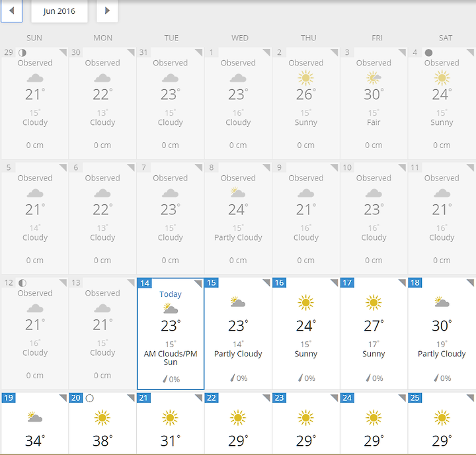This screenshot has width=476, height=455.
Task: Expand the corner triangle on Today, June 14
Action: click(198, 284)
